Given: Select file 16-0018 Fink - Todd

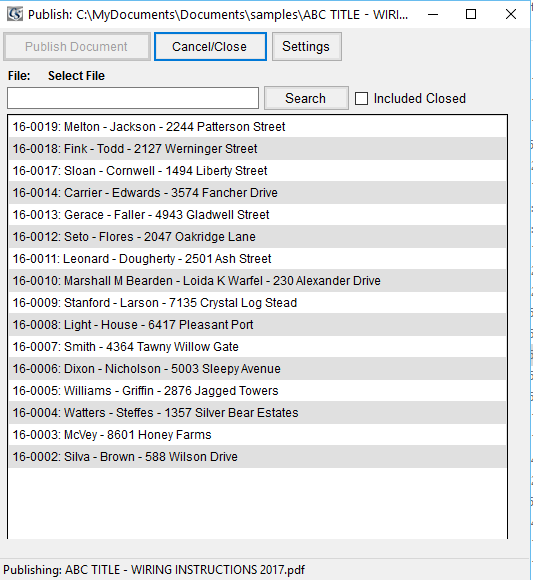Looking at the screenshot, I should pyautogui.click(x=257, y=149).
